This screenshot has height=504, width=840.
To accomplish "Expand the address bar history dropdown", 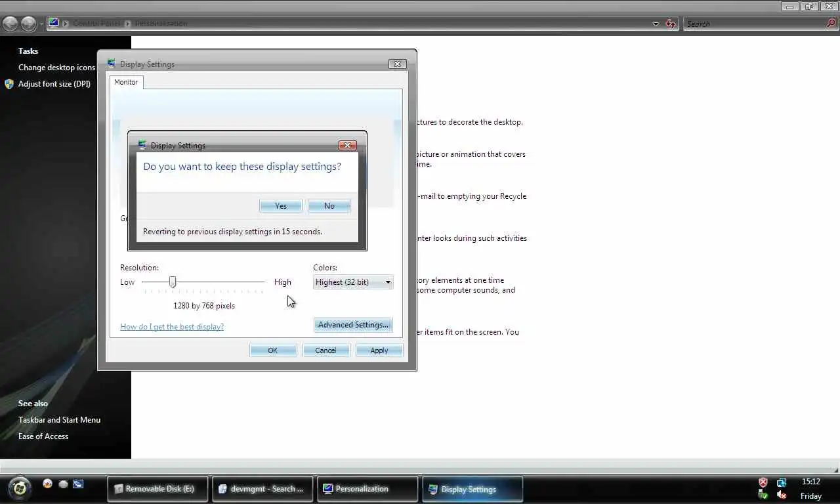I will point(656,24).
